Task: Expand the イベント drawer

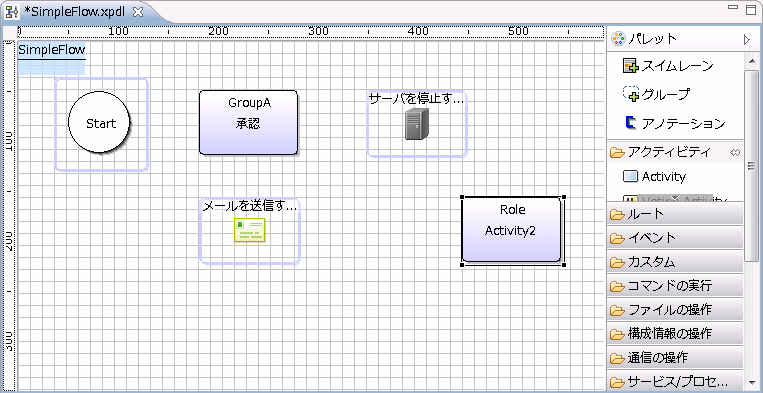Action: (x=674, y=237)
